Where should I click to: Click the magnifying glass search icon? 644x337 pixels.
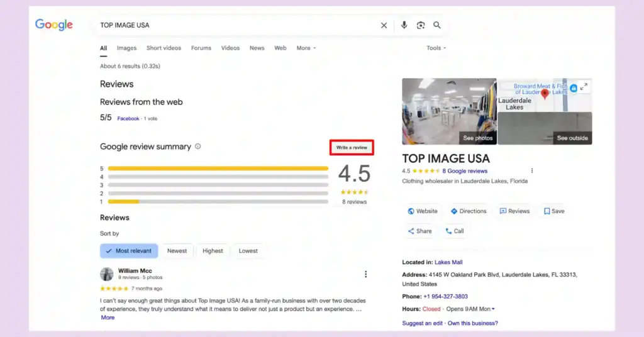[x=437, y=25]
